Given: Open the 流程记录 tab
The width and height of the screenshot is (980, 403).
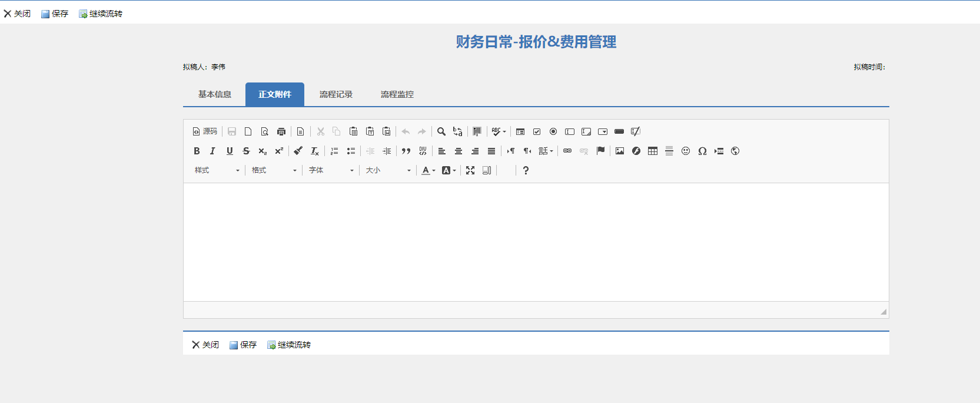Looking at the screenshot, I should [x=336, y=94].
